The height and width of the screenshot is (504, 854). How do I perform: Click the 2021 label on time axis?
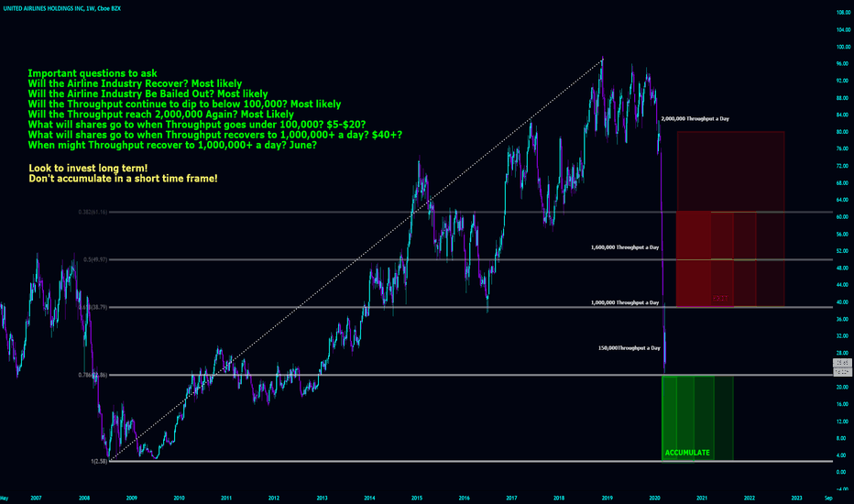tap(702, 498)
